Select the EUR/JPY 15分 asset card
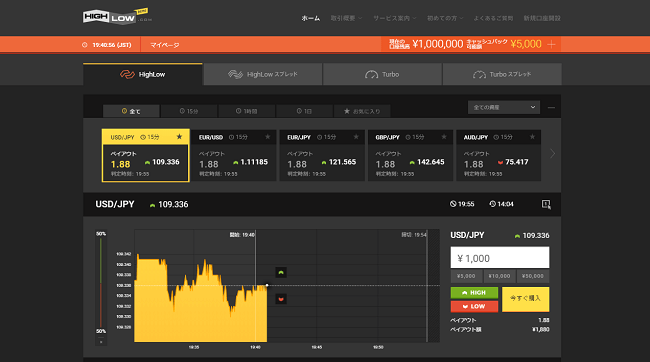The height and width of the screenshot is (362, 650). point(322,155)
